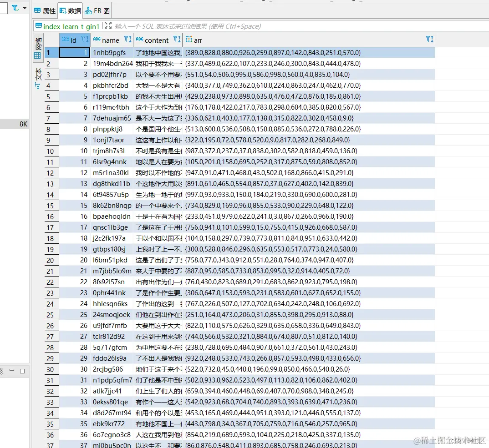Open the sort control on the arr column header
The image size is (489, 448).
pyautogui.click(x=432, y=40)
